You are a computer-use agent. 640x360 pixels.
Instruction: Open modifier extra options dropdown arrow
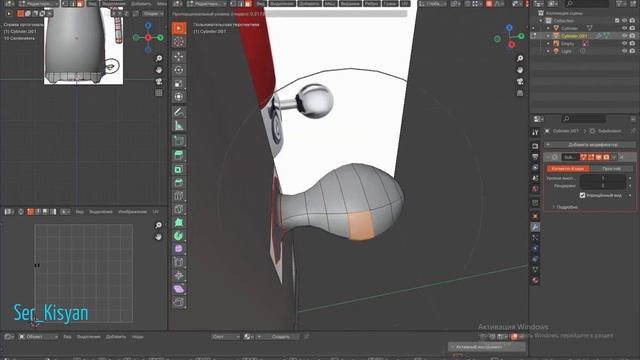[614, 157]
